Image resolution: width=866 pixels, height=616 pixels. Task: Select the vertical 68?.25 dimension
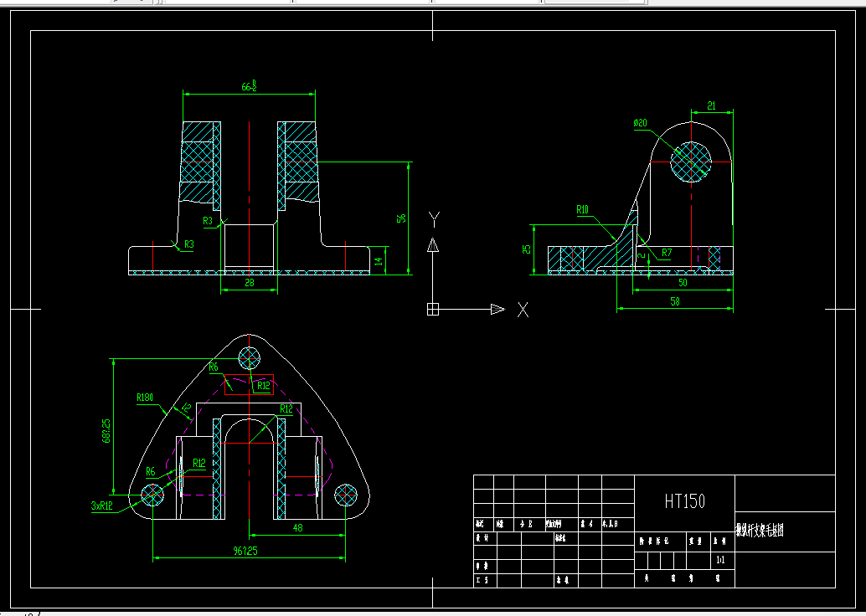point(106,430)
